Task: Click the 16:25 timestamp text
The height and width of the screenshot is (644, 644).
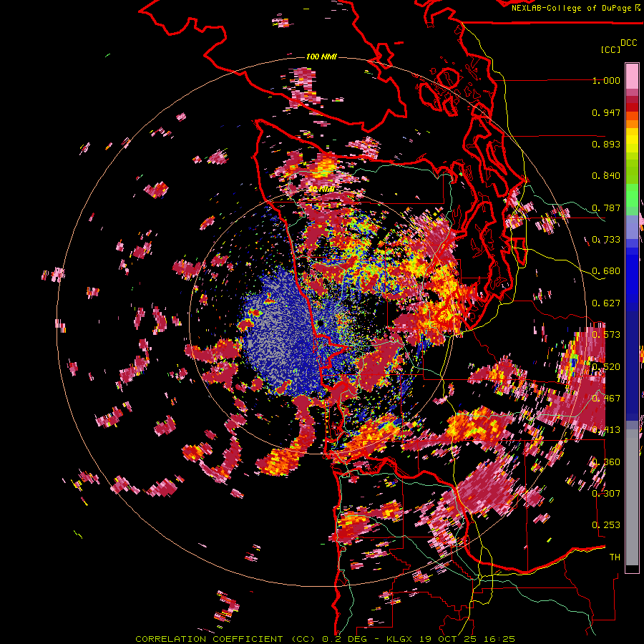Action: tap(499, 639)
